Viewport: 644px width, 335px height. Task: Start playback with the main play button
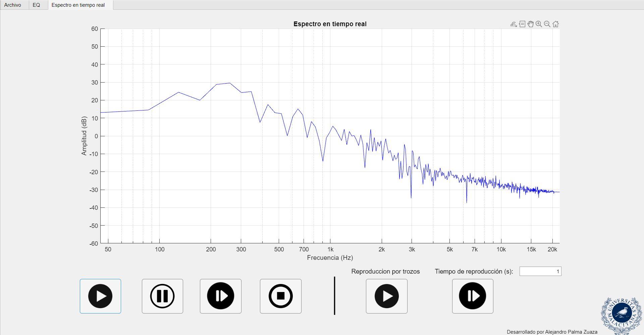100,296
